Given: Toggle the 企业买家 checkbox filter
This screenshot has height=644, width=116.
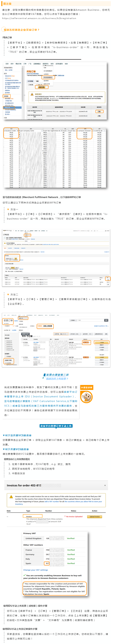Looking at the screenshot, I should (6, 363).
